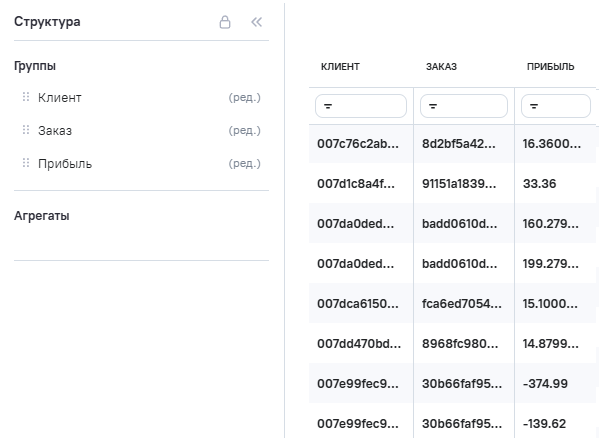
Task: Click the filter icon in Заказ column
Action: [x=433, y=106]
